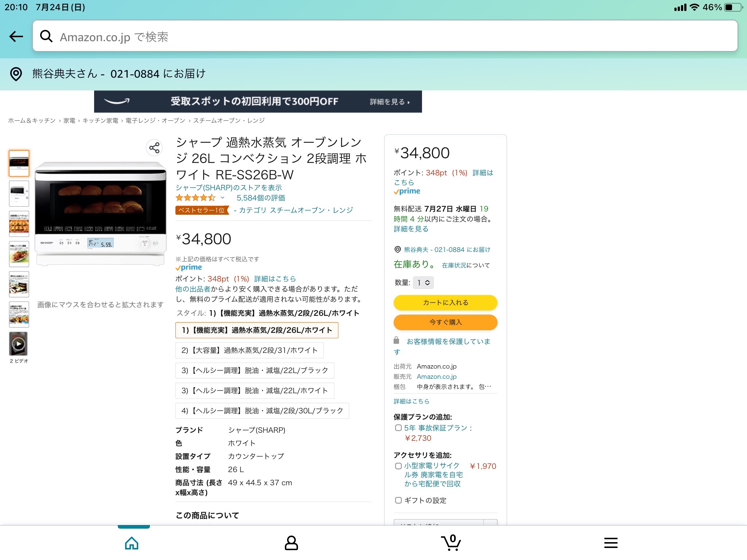Play the product video thumbnail

click(19, 344)
